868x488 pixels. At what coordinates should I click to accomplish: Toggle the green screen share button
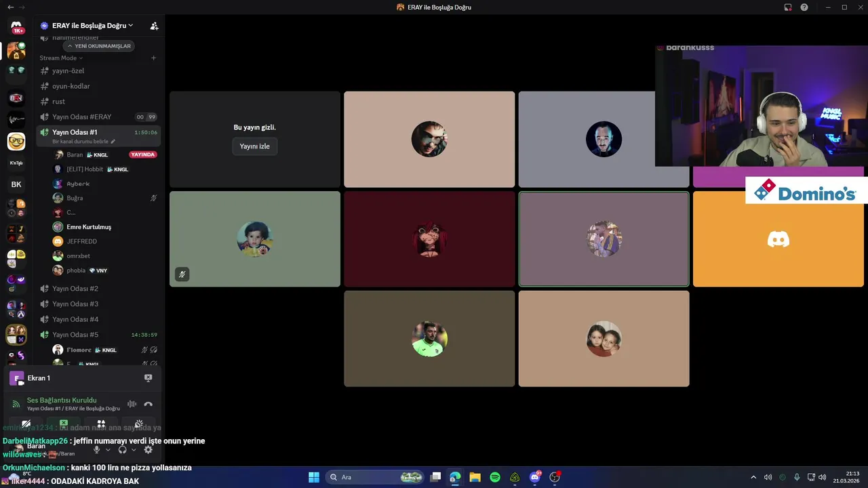[64, 424]
